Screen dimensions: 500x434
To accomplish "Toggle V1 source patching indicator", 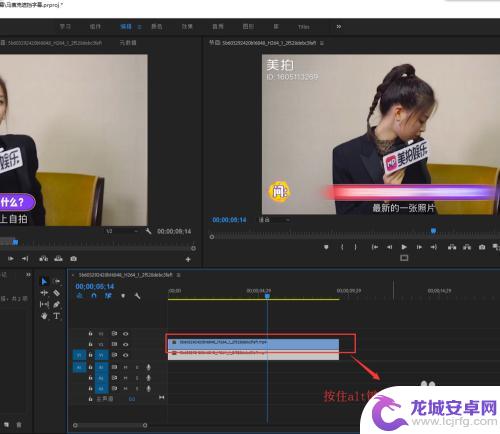I will 79,355.
